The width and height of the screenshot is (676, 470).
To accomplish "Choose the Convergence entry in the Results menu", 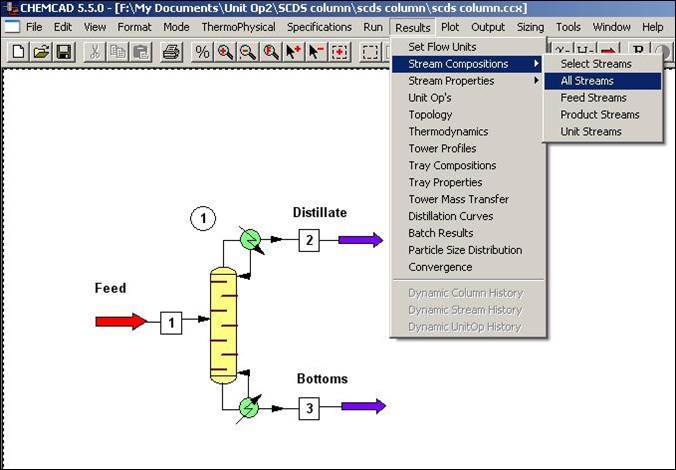I will pos(467,267).
